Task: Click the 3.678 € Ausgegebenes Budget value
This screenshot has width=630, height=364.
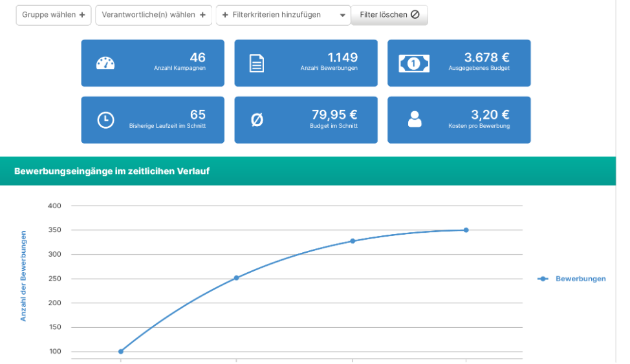Action: [x=486, y=58]
